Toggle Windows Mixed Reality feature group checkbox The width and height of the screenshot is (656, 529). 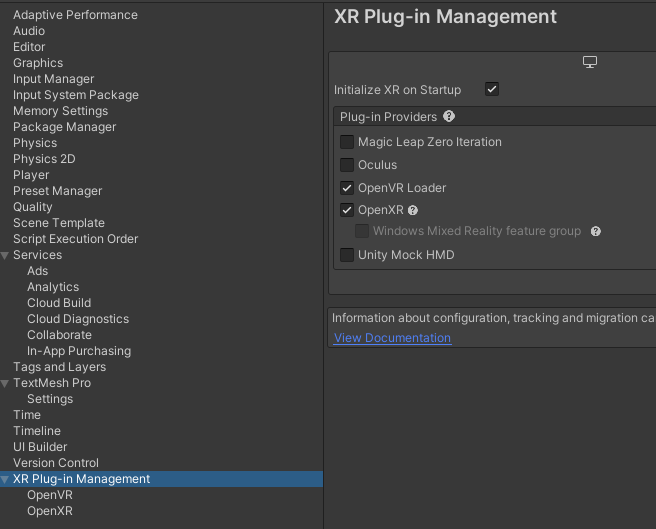coord(362,231)
